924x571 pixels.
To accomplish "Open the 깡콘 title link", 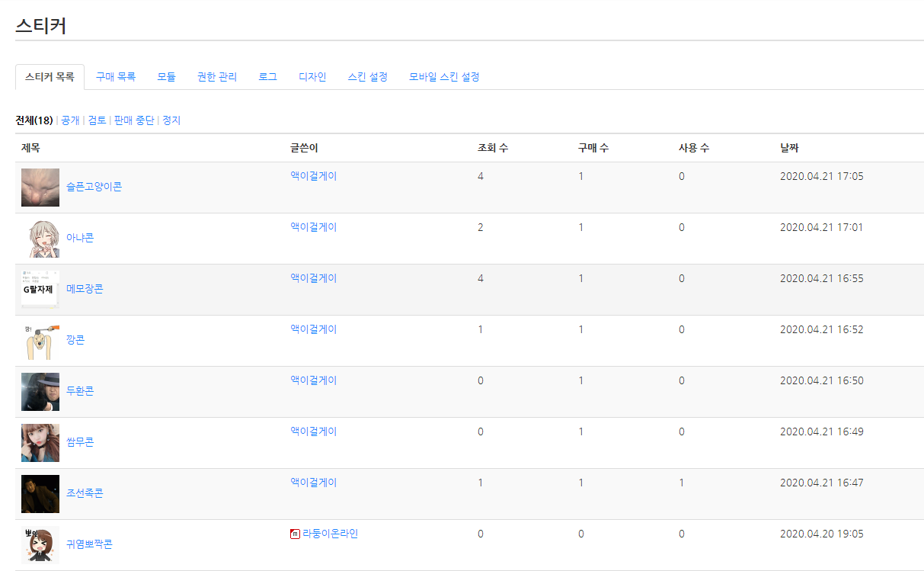I will [x=75, y=340].
